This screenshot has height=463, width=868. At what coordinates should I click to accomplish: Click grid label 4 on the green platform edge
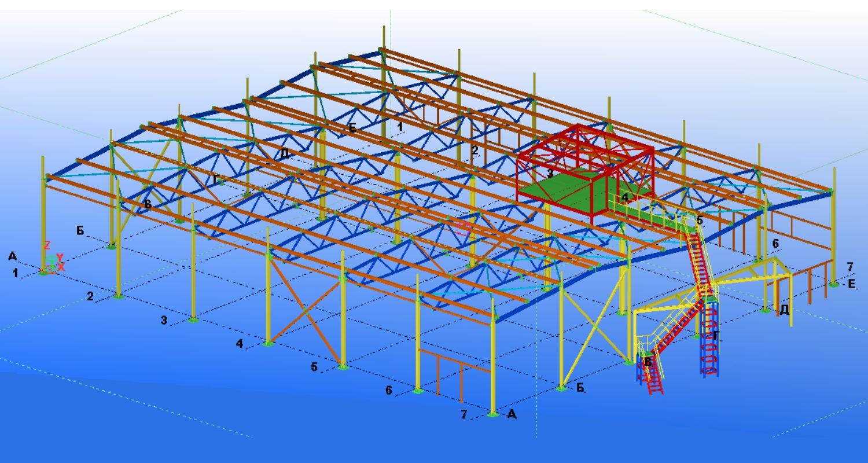624,197
